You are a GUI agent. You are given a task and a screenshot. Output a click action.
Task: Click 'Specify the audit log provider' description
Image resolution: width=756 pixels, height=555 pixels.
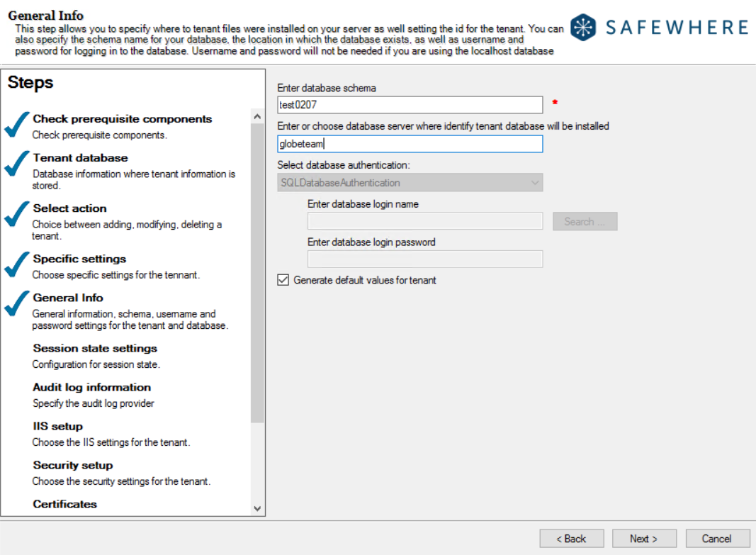tap(93, 403)
